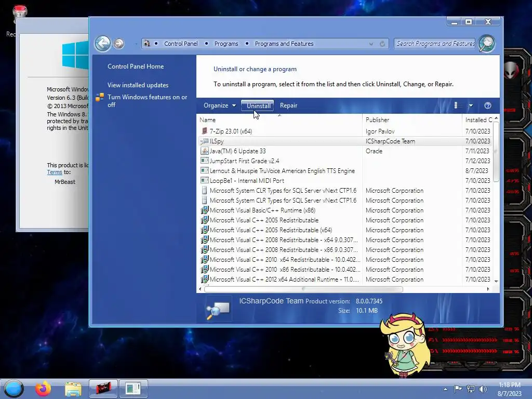The width and height of the screenshot is (532, 399).
Task: Show hidden tray icons arrow
Action: (445, 389)
